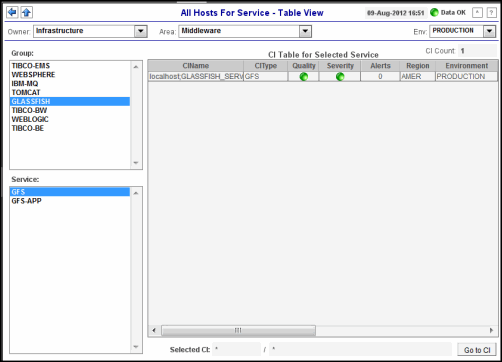
Task: Click the Group list scroll up arrow
Action: tap(136, 67)
